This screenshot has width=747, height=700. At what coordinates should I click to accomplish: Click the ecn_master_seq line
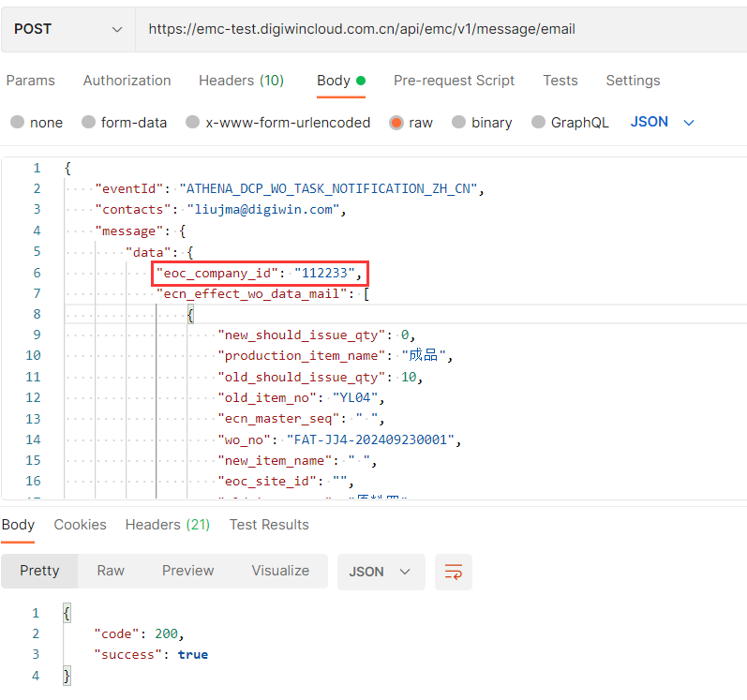pos(301,419)
